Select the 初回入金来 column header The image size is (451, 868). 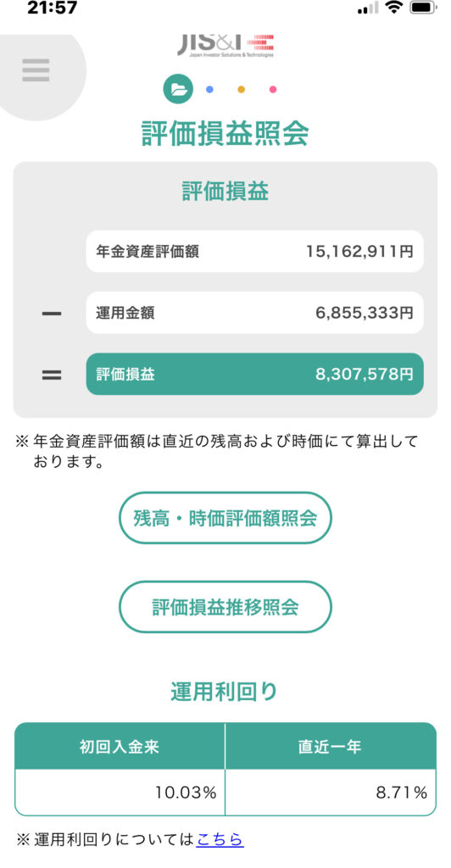click(x=120, y=746)
